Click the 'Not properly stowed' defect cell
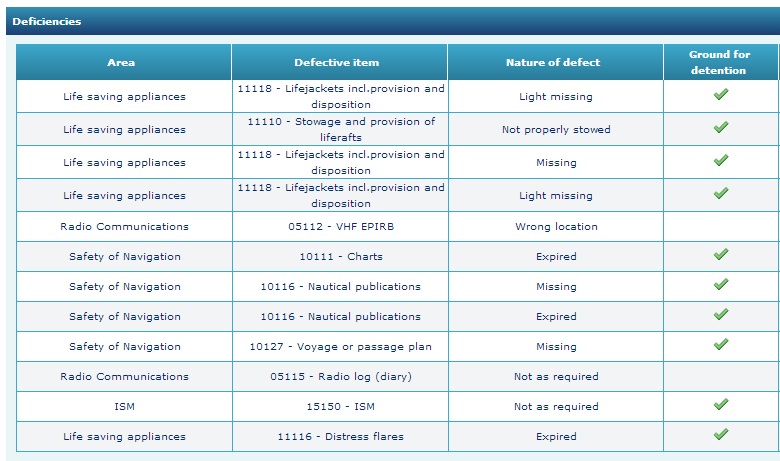 (x=555, y=129)
